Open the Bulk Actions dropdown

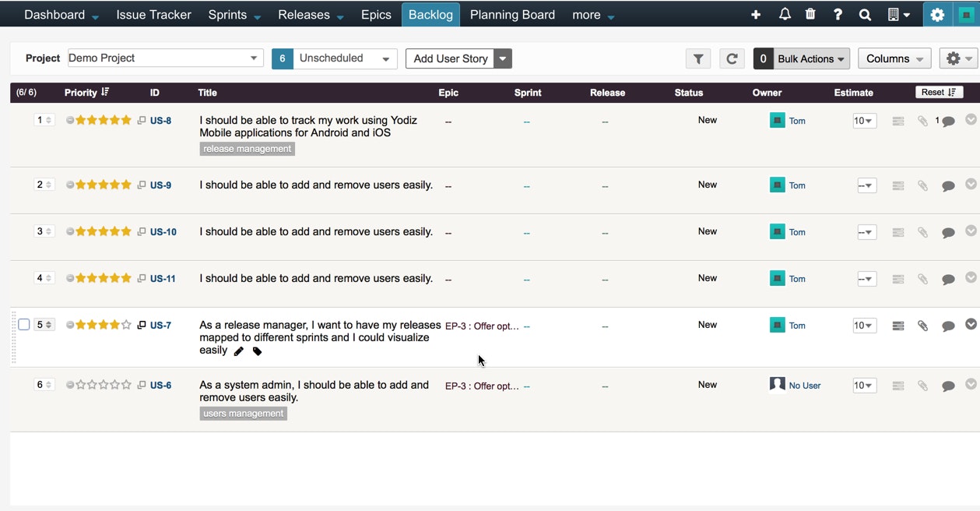pyautogui.click(x=810, y=58)
